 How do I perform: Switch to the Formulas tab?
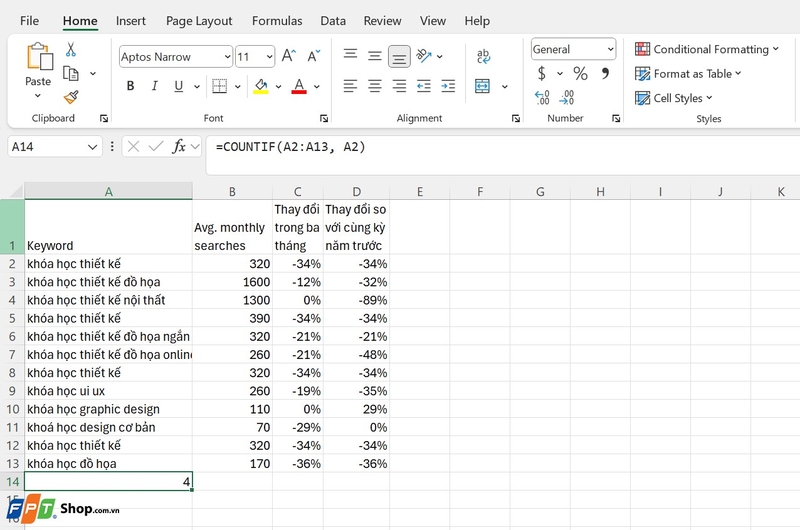tap(277, 21)
